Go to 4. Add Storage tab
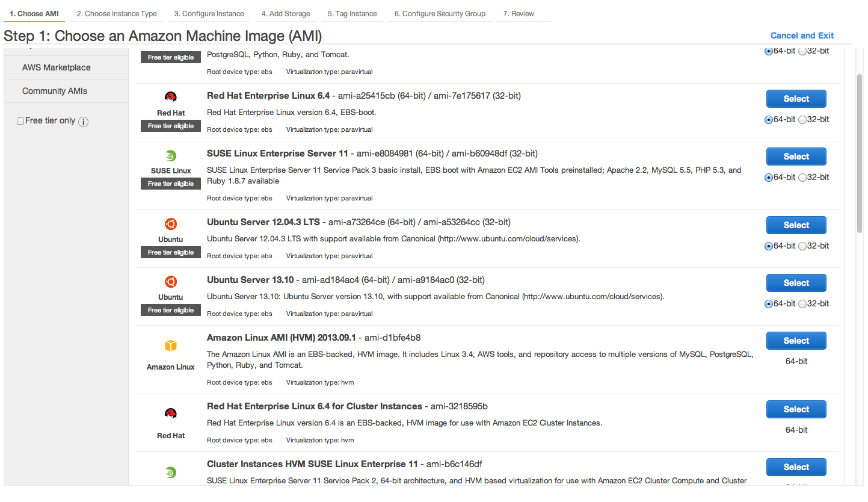 (x=286, y=14)
